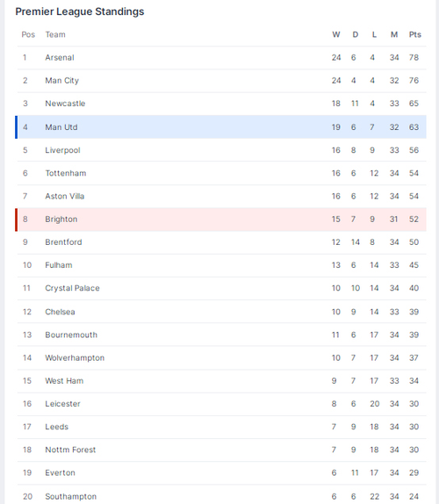Image resolution: width=439 pixels, height=504 pixels.
Task: Click the Fulham team name
Action: 59,265
